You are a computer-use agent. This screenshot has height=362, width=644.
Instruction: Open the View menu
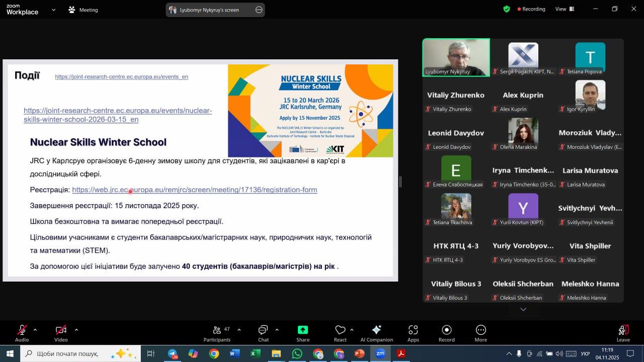[564, 9]
